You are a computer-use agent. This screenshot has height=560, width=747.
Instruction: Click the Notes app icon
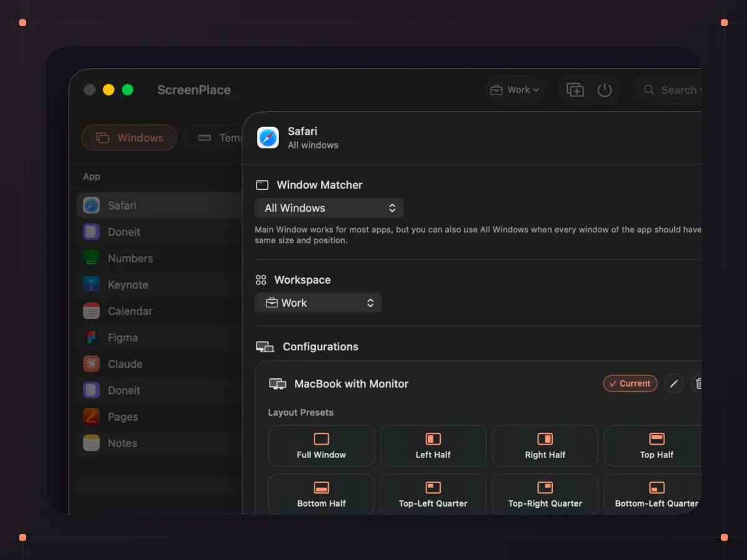[92, 443]
